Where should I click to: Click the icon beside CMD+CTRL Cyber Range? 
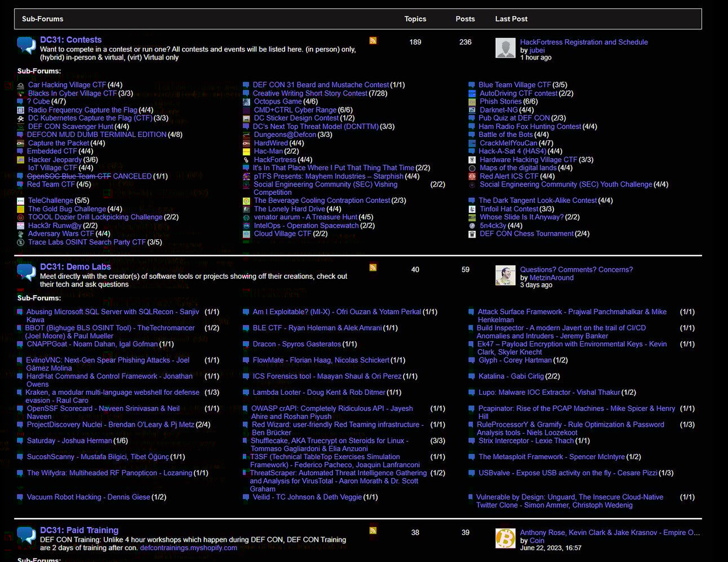point(246,110)
